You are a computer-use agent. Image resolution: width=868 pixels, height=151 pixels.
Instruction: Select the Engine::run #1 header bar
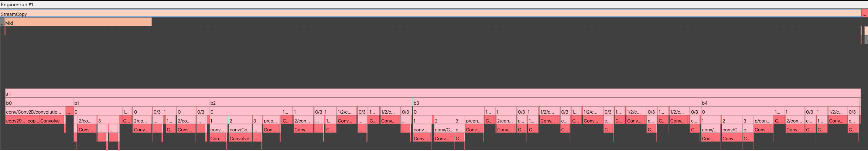(x=434, y=4)
